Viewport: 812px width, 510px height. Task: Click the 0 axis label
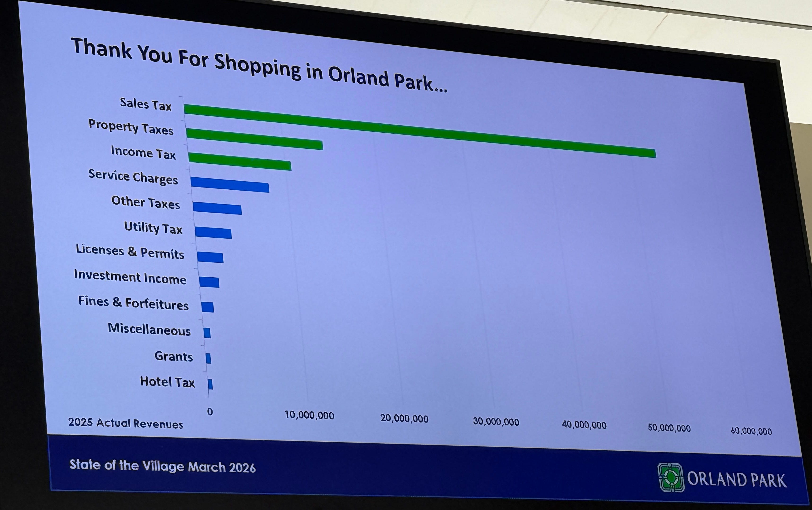pos(210,412)
